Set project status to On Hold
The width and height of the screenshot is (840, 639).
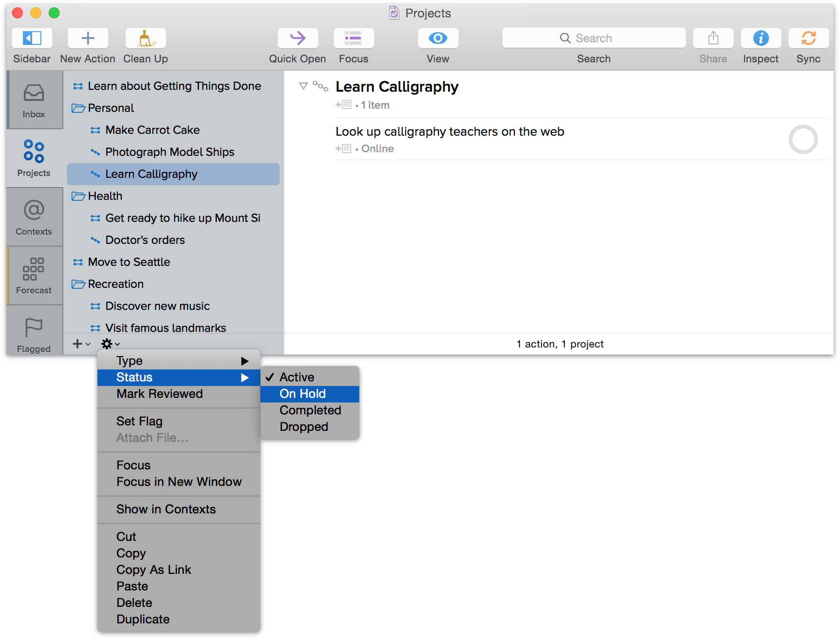click(310, 394)
